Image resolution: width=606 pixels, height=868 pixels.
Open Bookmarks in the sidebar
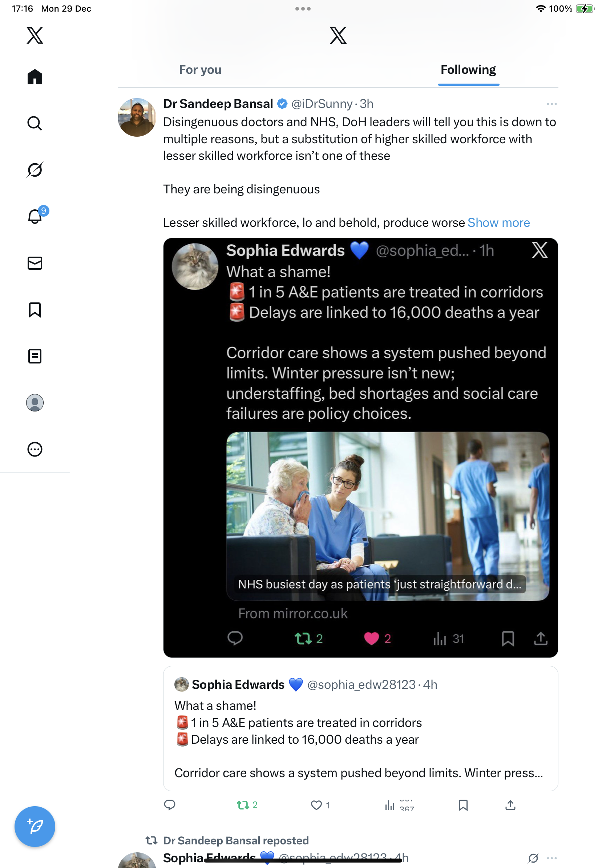click(35, 310)
